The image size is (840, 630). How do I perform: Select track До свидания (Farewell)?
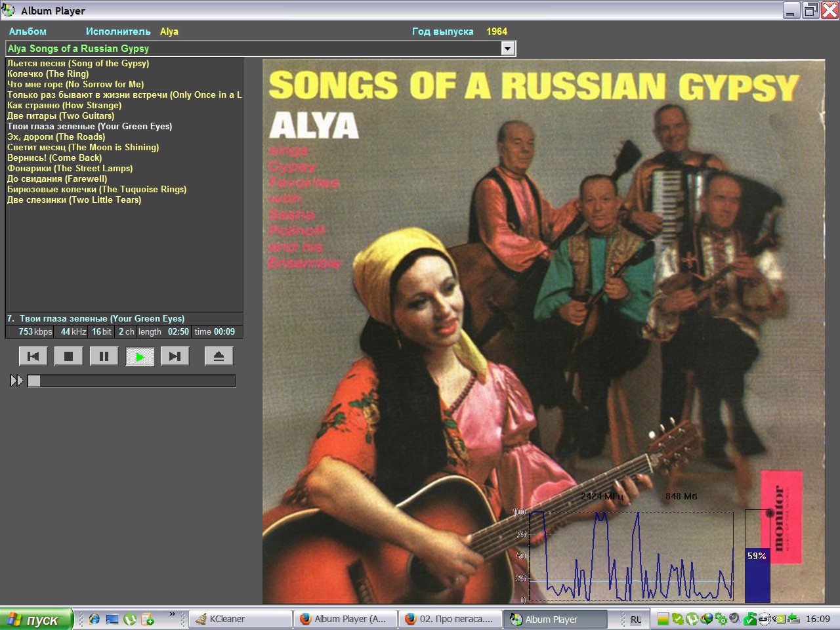coord(57,178)
